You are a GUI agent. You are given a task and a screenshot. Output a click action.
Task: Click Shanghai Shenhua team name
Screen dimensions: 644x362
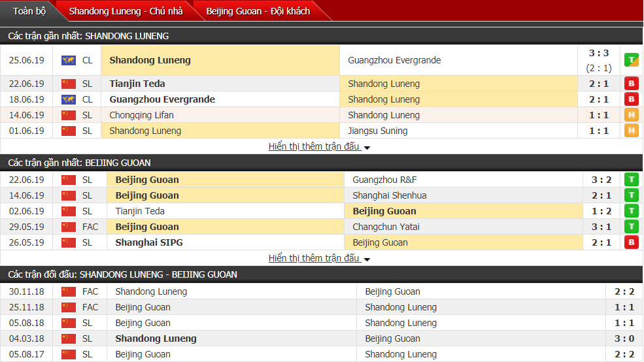pos(390,195)
